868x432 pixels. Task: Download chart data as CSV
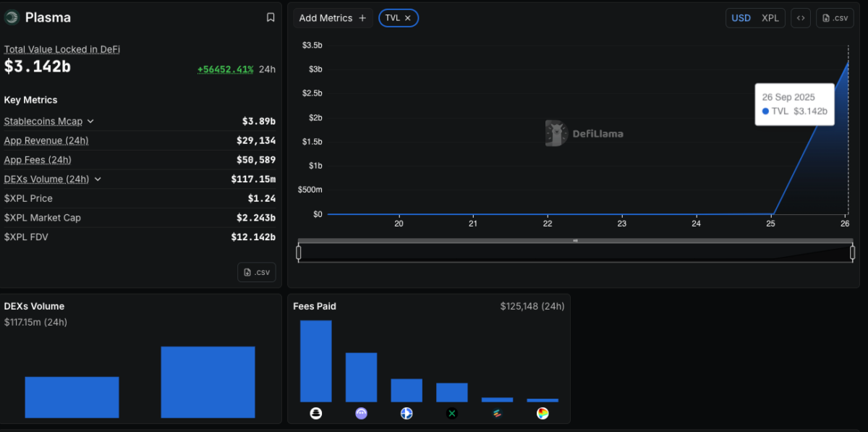tap(835, 17)
